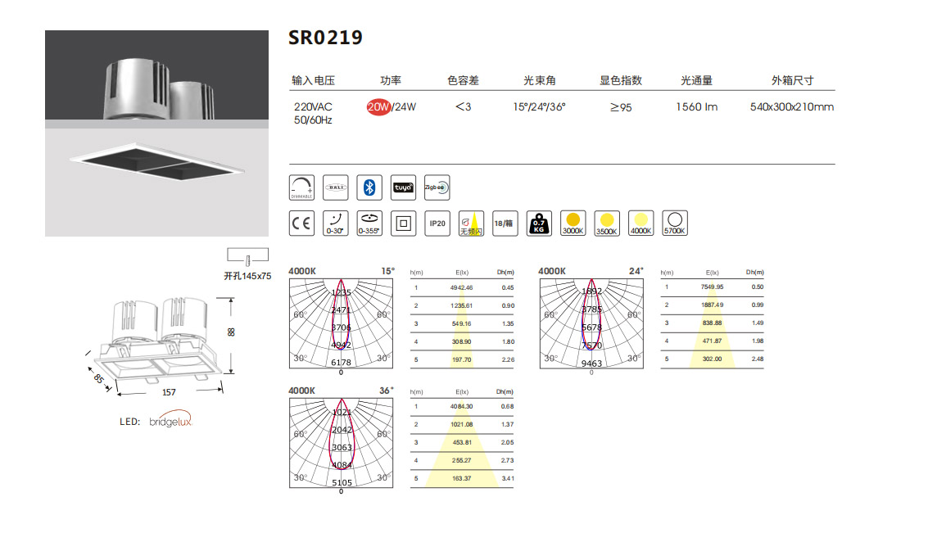
Task: Select the 3000K color temperature swatch
Action: (573, 224)
